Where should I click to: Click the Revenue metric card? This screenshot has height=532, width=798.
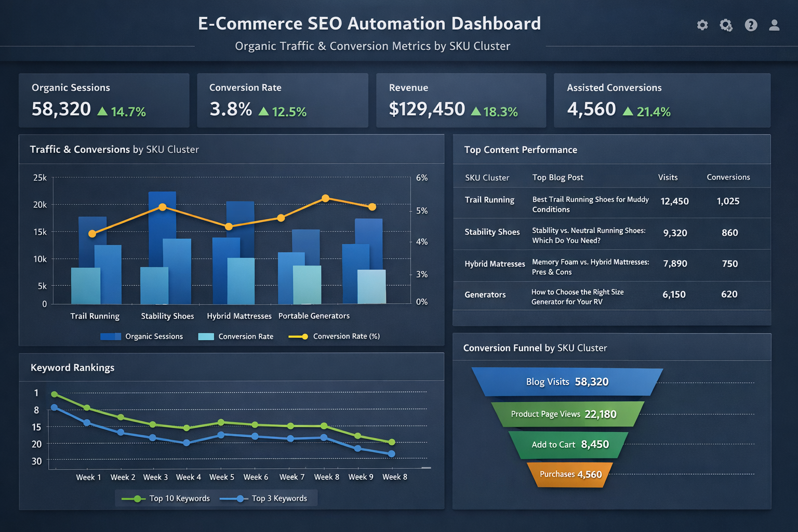pyautogui.click(x=460, y=100)
